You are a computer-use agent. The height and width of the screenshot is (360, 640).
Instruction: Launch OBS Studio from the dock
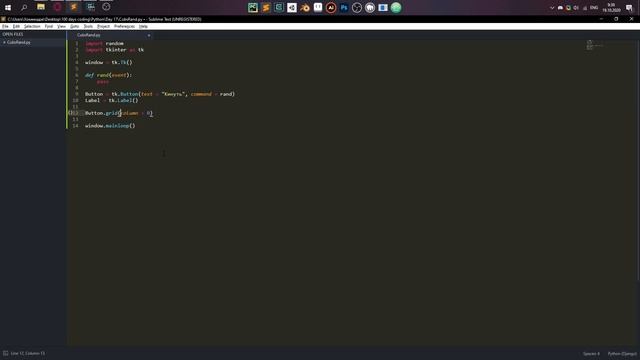pos(357,7)
